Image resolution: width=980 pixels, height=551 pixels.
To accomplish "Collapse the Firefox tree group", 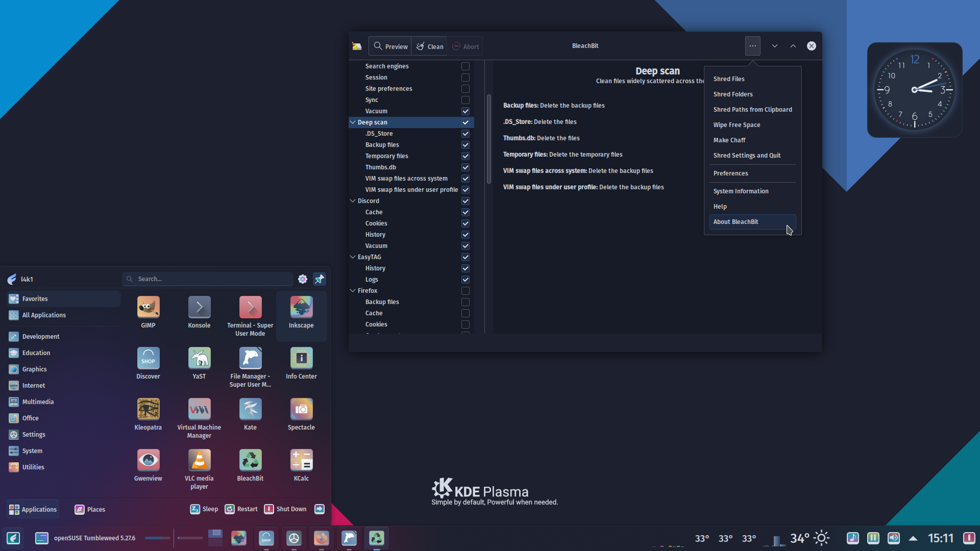I will click(x=353, y=291).
